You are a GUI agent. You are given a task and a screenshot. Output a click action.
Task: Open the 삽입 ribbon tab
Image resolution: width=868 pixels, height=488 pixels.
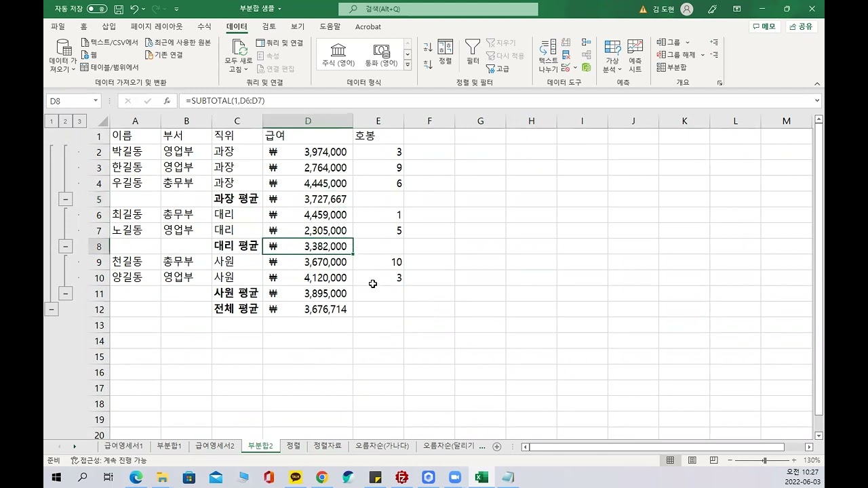click(x=108, y=26)
